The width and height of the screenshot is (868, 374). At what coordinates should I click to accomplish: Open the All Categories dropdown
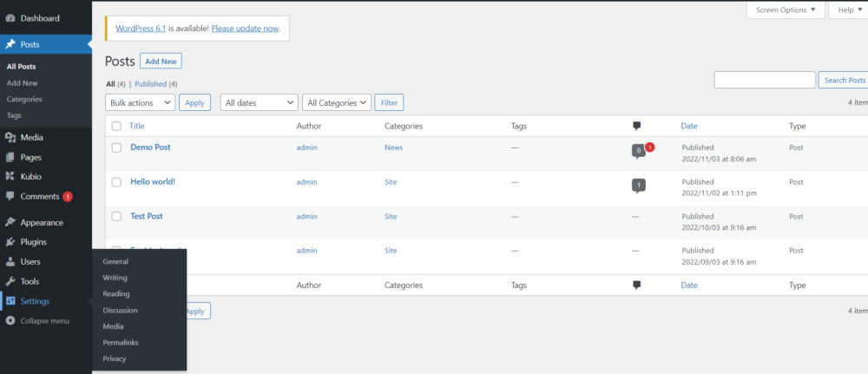[337, 102]
